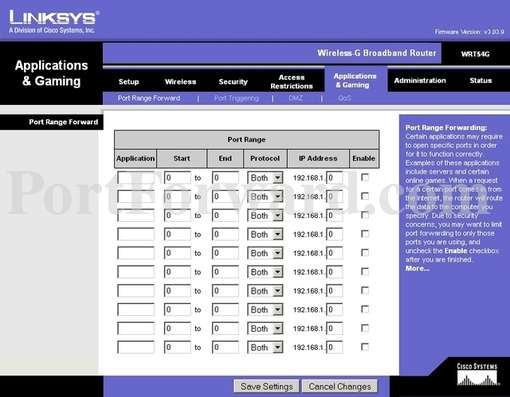Click the Application column header
Image resolution: width=510 pixels, height=397 pixels.
coord(135,158)
